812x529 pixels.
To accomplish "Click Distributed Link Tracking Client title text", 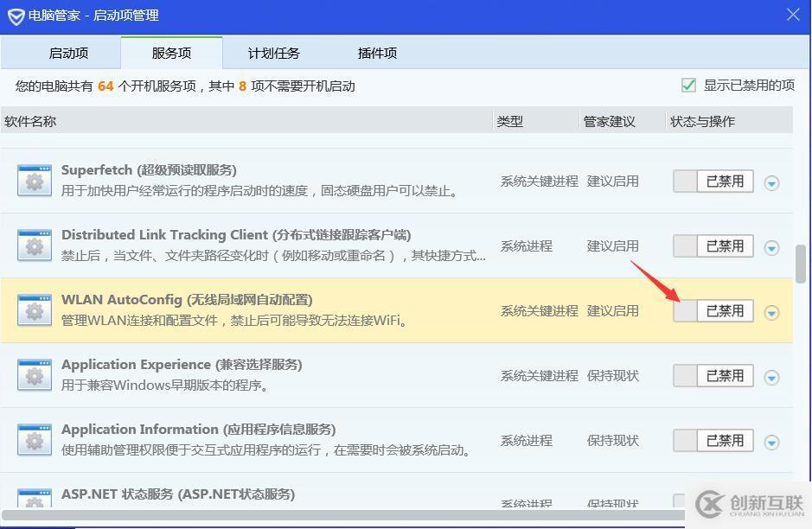I will pos(236,234).
